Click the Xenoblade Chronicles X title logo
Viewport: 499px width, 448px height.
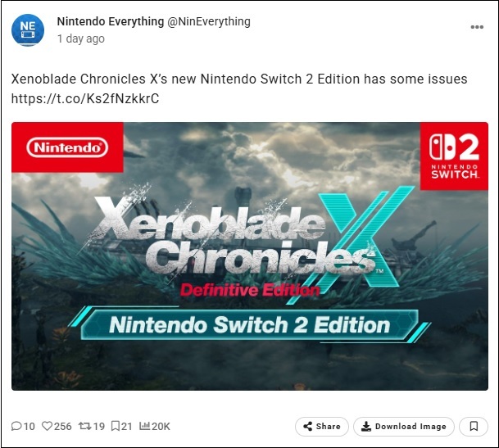click(246, 238)
